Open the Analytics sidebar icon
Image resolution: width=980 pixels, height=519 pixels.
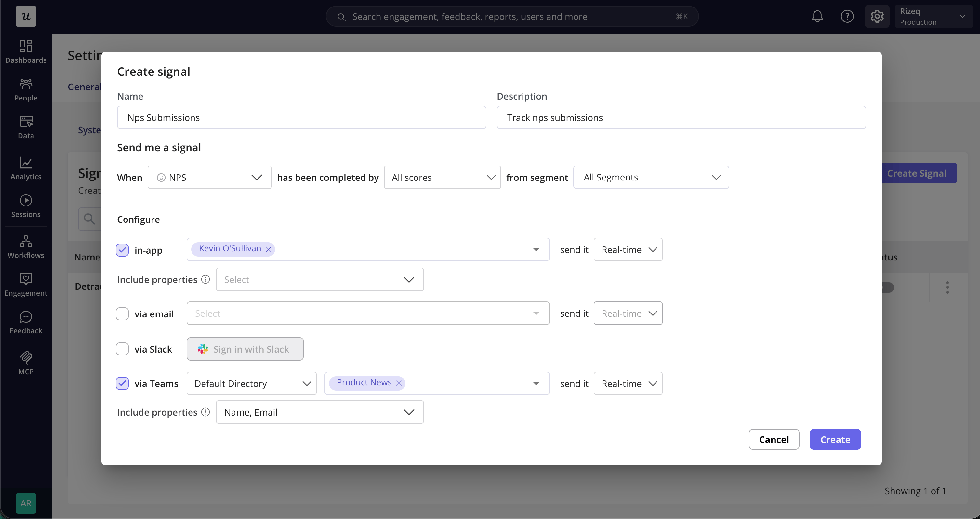(x=26, y=168)
